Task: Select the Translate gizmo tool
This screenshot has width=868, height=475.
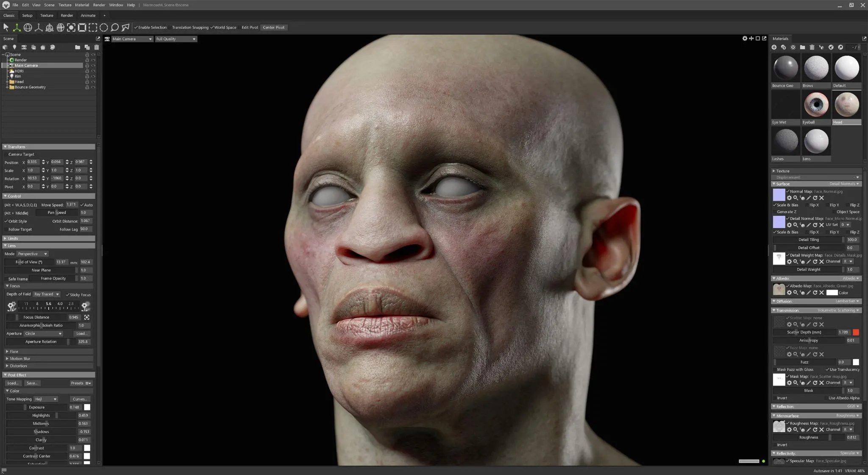Action: pos(17,28)
